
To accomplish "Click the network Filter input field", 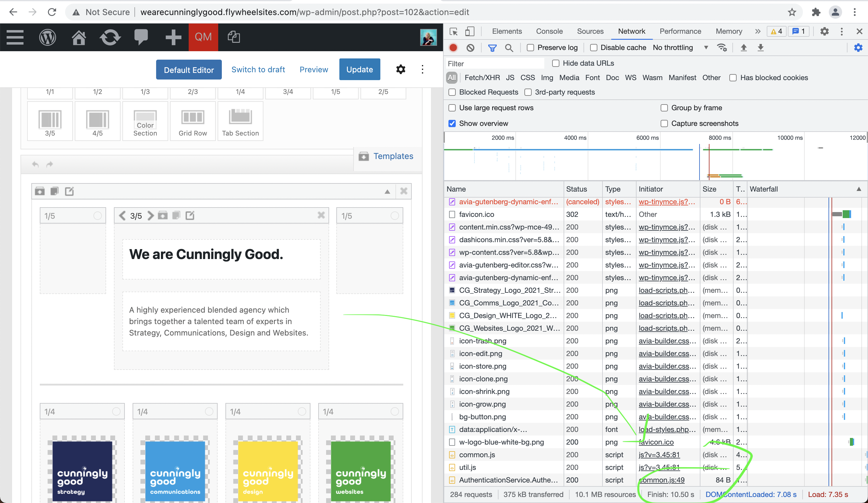I will 495,63.
